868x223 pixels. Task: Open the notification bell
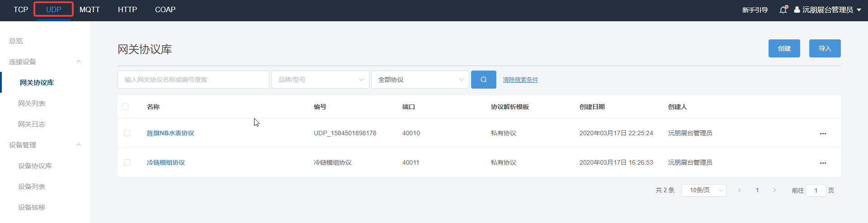(783, 10)
